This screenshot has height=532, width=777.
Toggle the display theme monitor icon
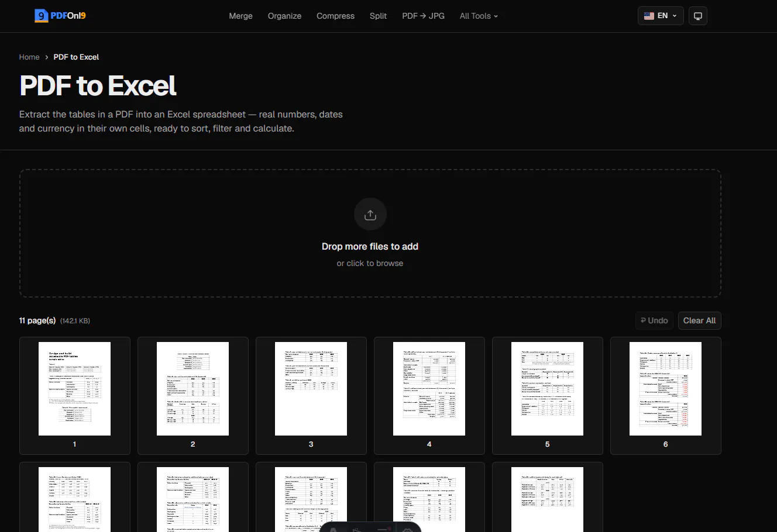click(x=697, y=16)
